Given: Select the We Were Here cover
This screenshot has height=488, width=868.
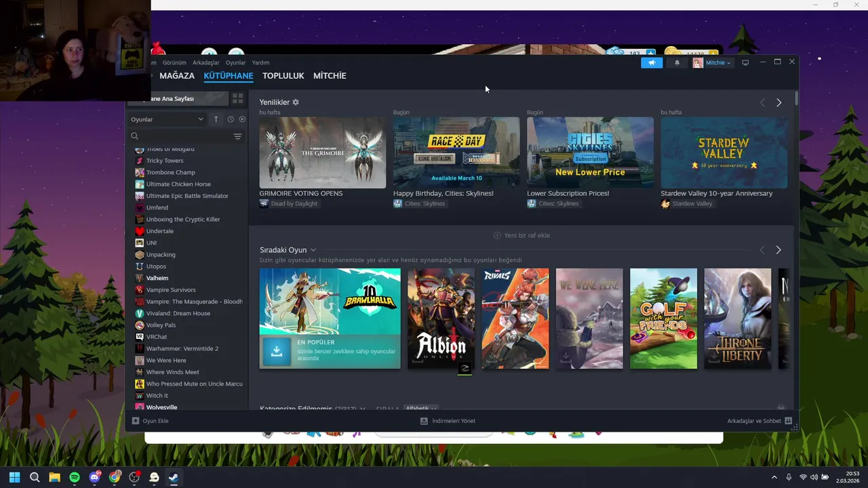Looking at the screenshot, I should (x=589, y=319).
